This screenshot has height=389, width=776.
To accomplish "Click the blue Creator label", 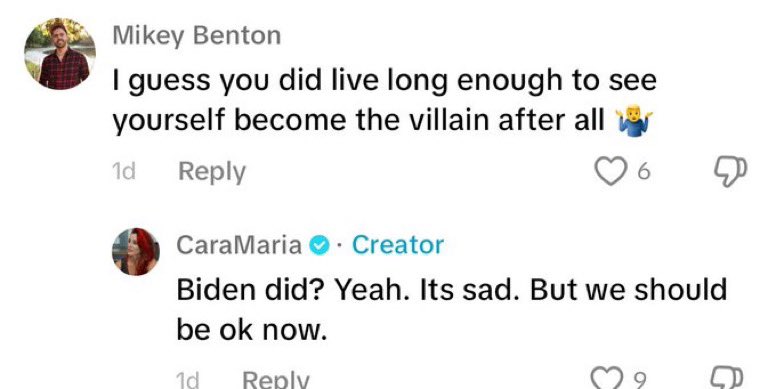I will pyautogui.click(x=398, y=245).
